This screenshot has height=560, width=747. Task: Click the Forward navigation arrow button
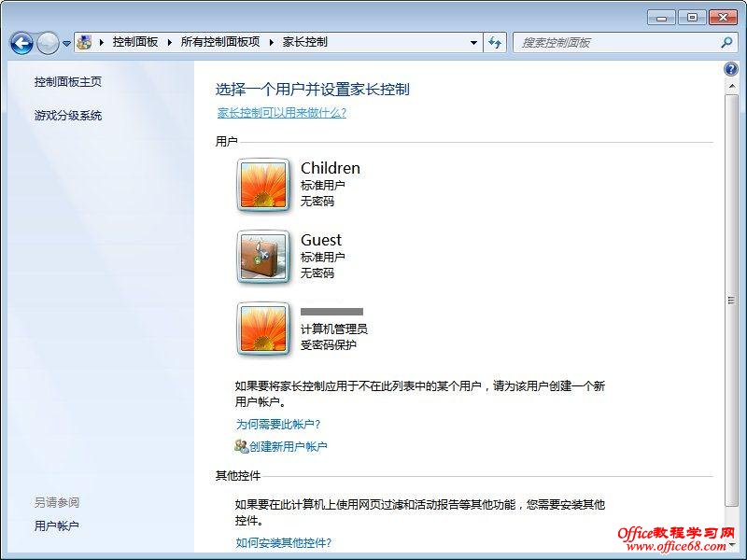click(48, 43)
